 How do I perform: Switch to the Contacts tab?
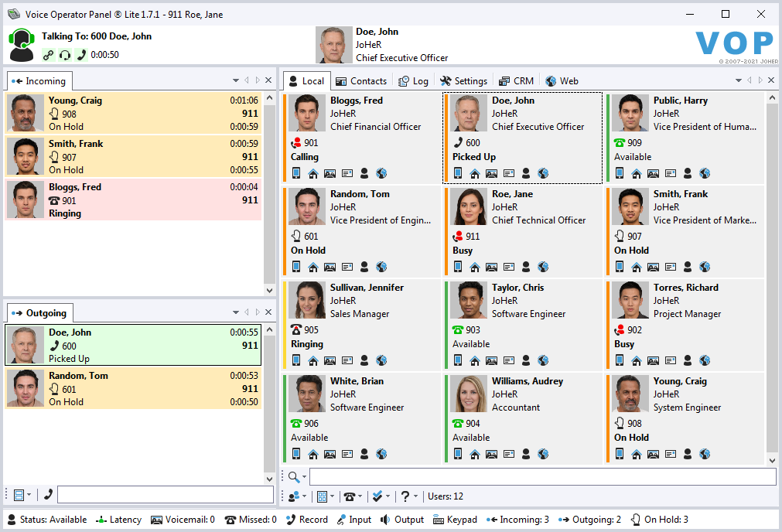pos(360,81)
